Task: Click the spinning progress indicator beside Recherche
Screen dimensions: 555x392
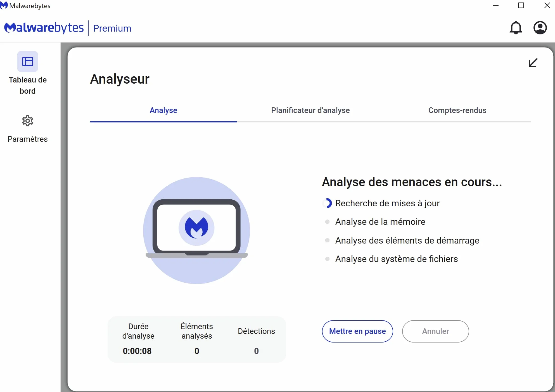Action: coord(327,203)
